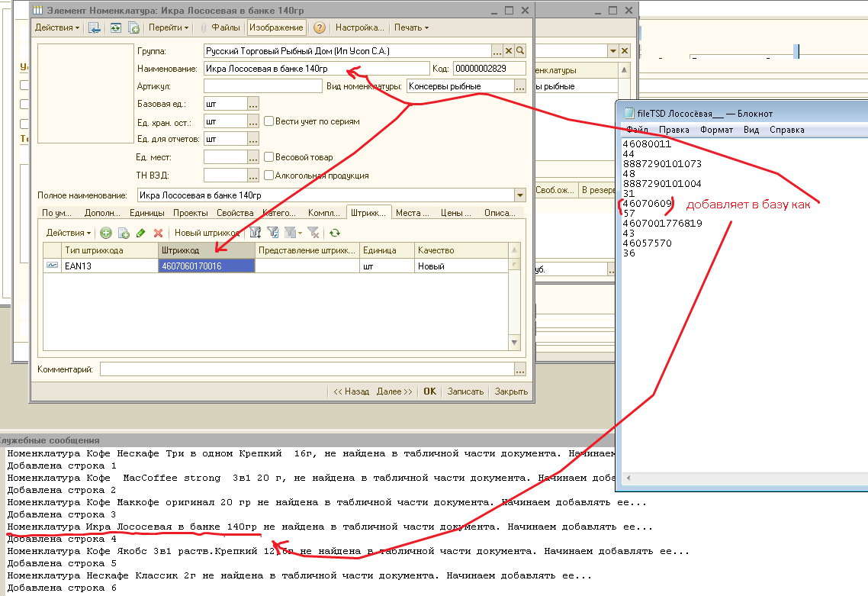Click the red X Delete row icon
Image resolution: width=868 pixels, height=596 pixels.
[x=159, y=233]
